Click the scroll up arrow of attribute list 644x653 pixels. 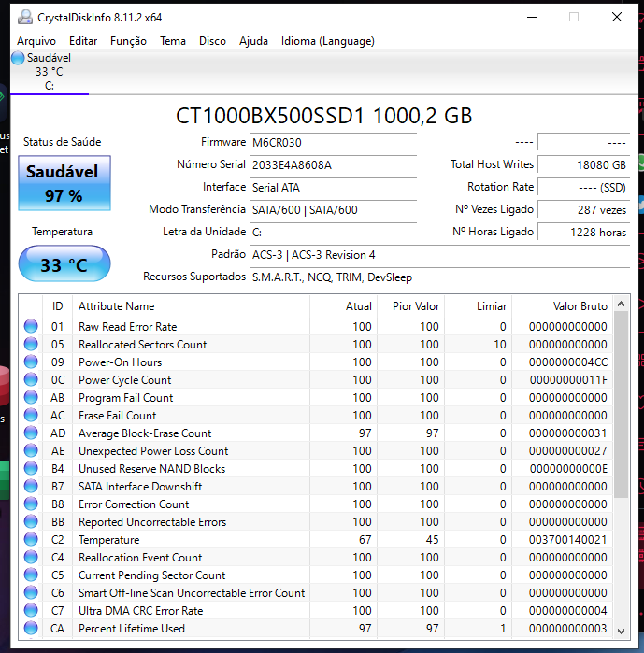(621, 304)
